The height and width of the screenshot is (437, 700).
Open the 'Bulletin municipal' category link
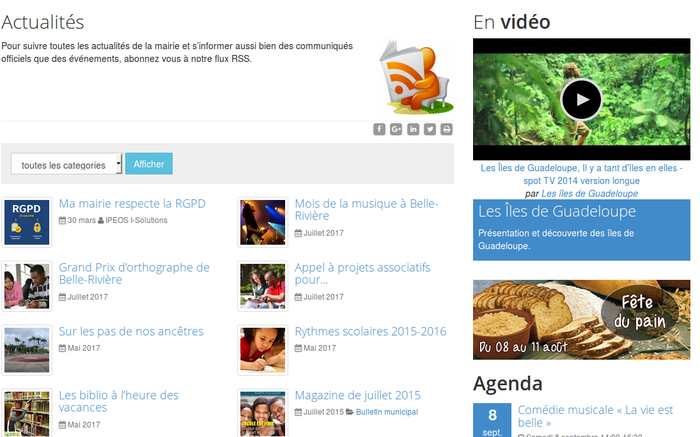386,412
